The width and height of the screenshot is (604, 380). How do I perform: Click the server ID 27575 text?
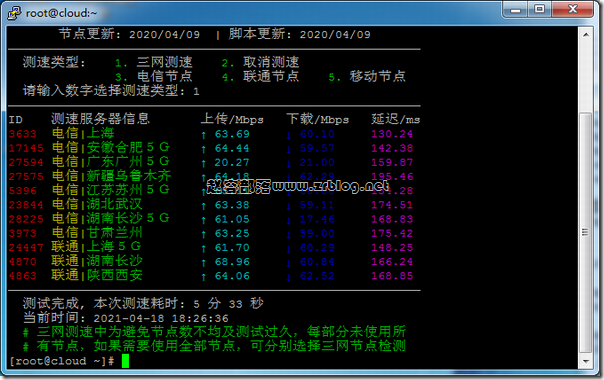[26, 177]
